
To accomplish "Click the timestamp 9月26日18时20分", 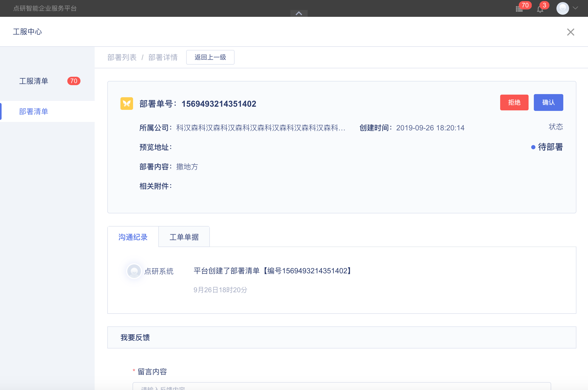I will [220, 290].
